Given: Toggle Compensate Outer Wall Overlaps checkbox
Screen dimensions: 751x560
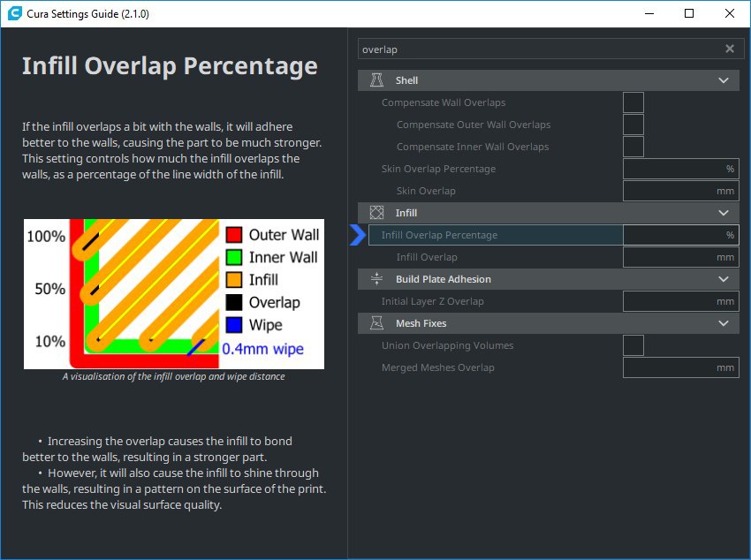Looking at the screenshot, I should click(x=633, y=125).
